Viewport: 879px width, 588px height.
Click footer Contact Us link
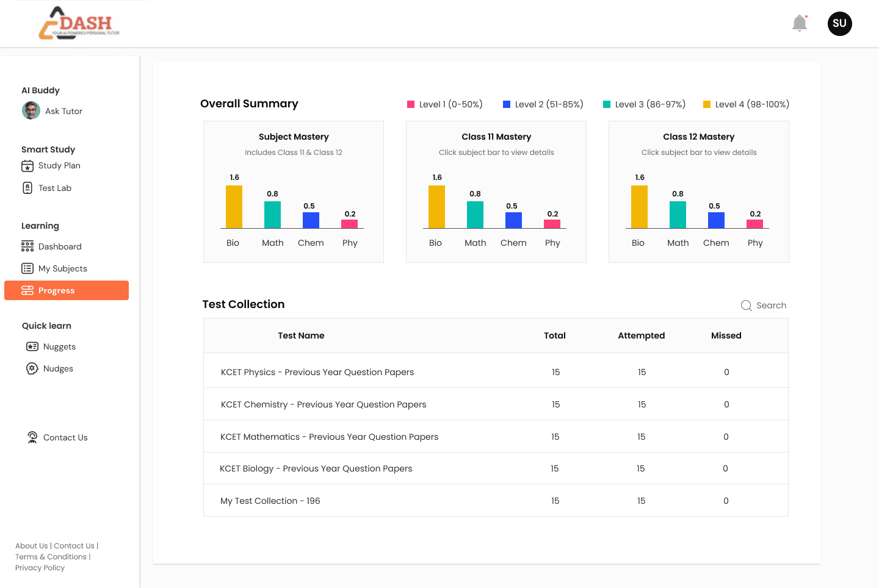coord(74,546)
